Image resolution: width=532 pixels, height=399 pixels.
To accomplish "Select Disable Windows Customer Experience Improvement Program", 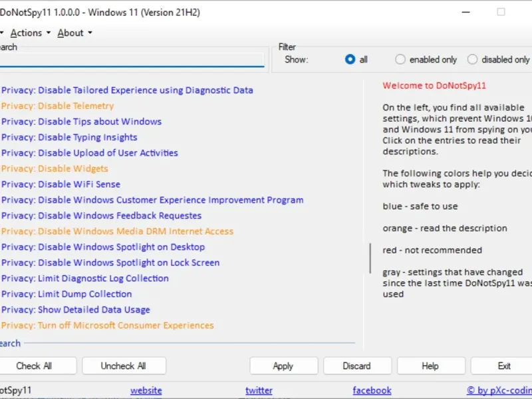I will 152,200.
